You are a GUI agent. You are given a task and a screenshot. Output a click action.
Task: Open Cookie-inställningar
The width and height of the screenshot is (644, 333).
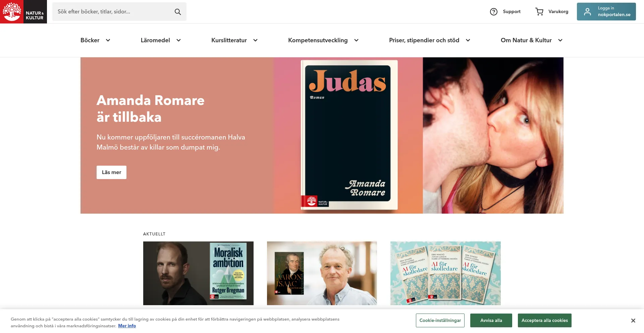[440, 321]
